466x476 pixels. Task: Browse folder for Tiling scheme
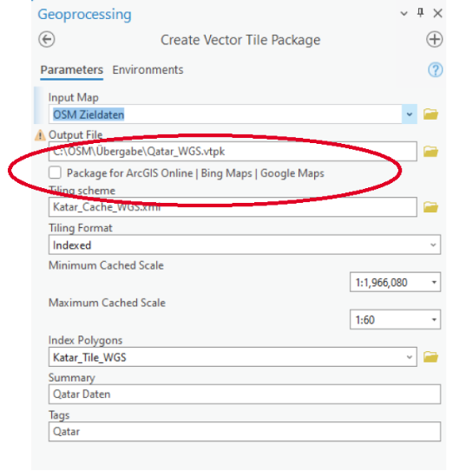[x=430, y=207]
